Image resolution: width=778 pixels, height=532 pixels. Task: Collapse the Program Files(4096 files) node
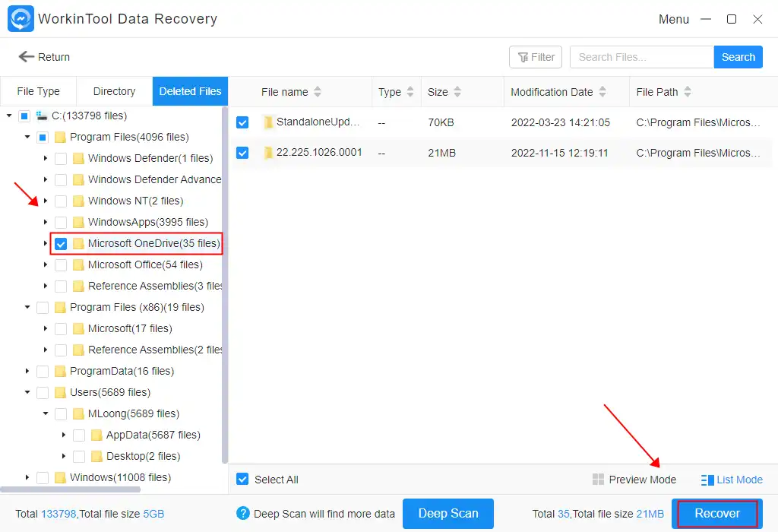pyautogui.click(x=27, y=137)
